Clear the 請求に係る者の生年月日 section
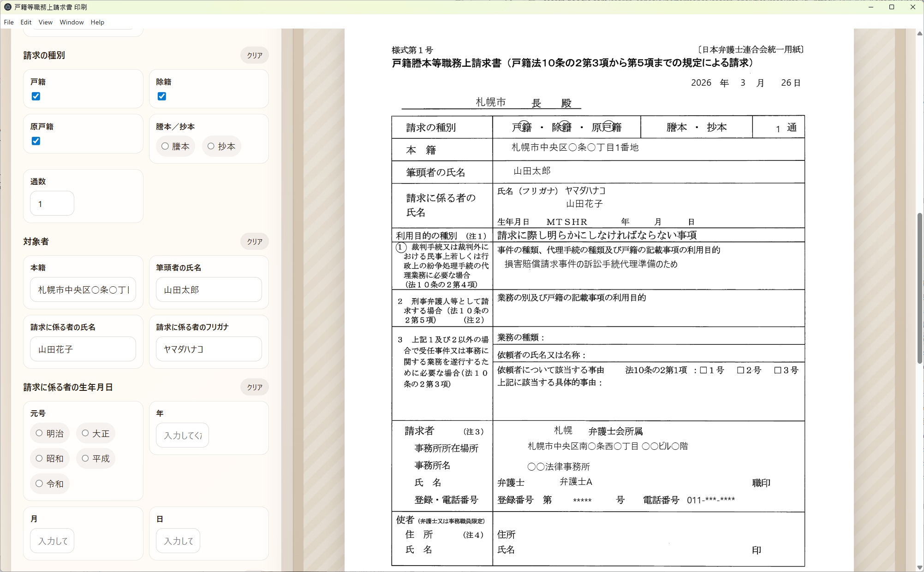The width and height of the screenshot is (924, 572). (x=255, y=387)
